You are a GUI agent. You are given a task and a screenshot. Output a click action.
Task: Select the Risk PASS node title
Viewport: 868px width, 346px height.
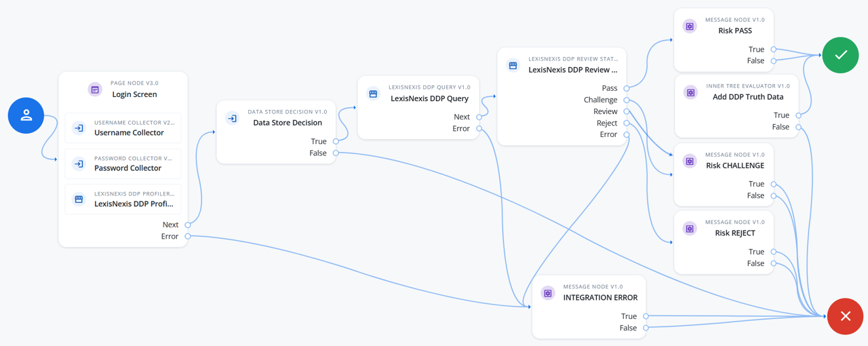[735, 31]
